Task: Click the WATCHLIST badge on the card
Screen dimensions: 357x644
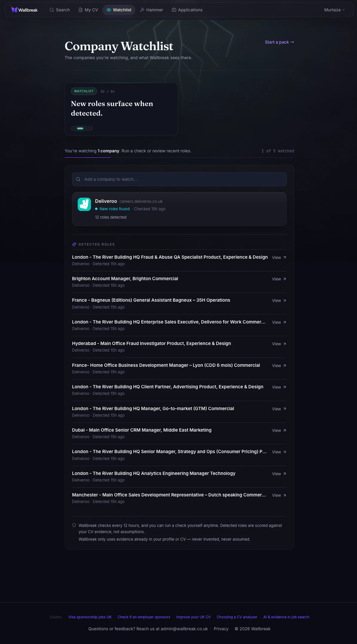Action: (x=84, y=91)
